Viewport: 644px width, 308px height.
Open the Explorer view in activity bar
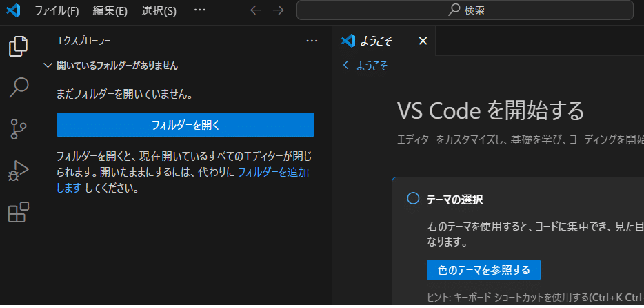click(19, 46)
